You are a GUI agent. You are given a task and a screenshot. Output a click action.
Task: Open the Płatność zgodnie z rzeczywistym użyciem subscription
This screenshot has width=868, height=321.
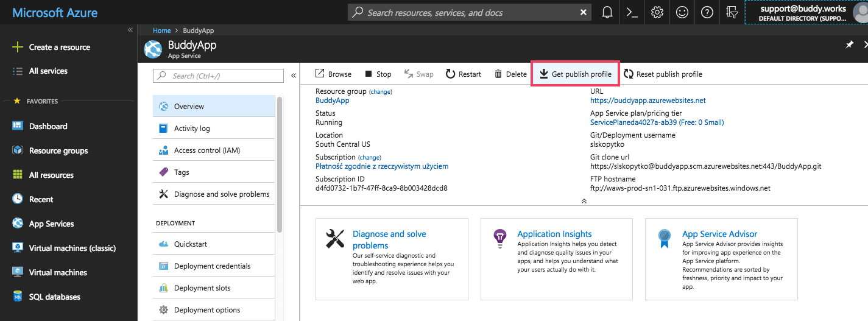[382, 166]
